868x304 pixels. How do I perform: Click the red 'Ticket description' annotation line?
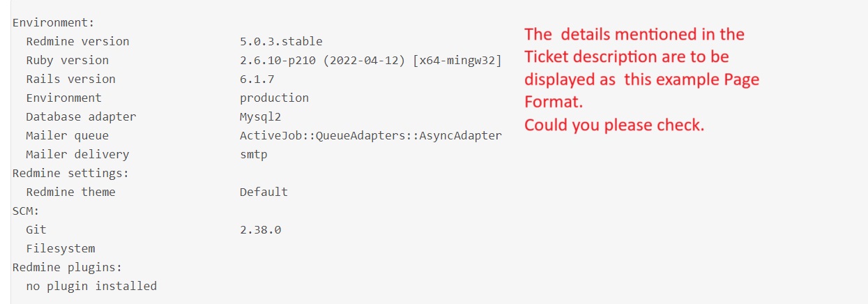coord(627,57)
